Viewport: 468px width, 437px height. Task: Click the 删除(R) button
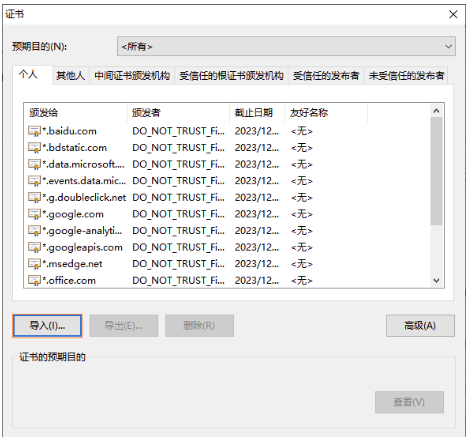[199, 326]
